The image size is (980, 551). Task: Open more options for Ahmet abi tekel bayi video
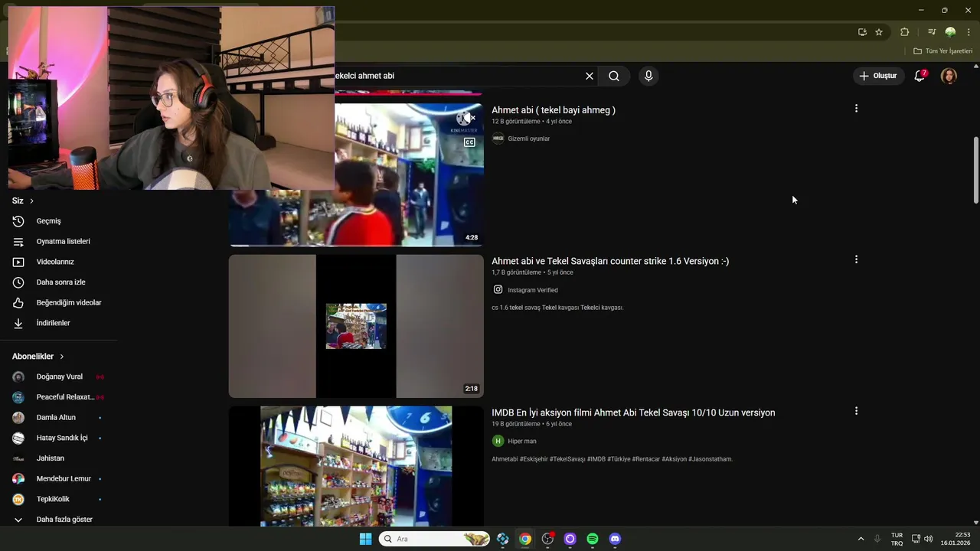[x=856, y=109]
